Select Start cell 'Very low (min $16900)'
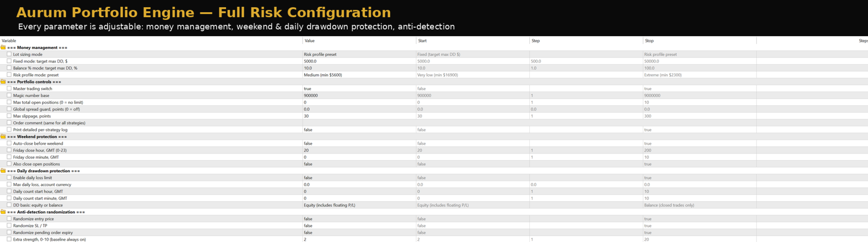The image size is (868, 242). pos(473,75)
